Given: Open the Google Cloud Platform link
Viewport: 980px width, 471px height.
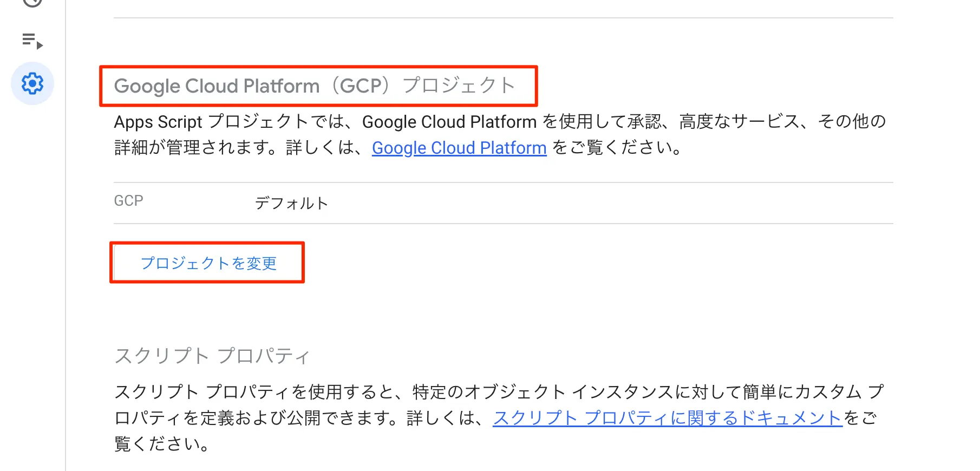Looking at the screenshot, I should point(459,148).
